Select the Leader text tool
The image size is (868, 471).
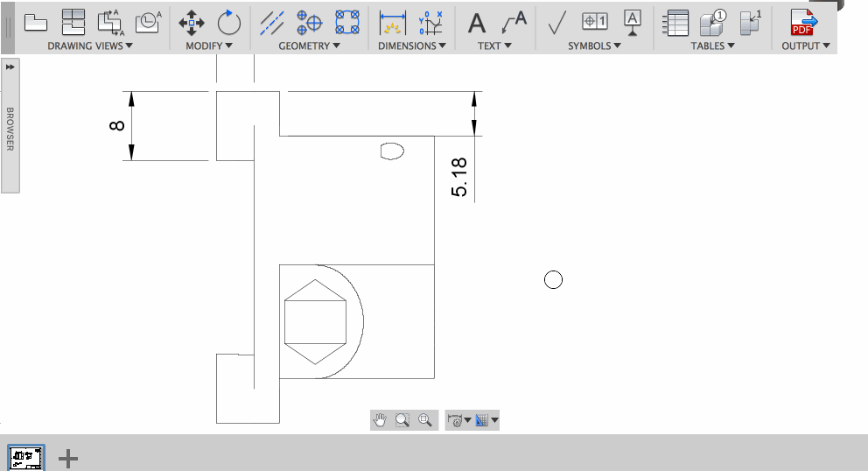tap(514, 23)
